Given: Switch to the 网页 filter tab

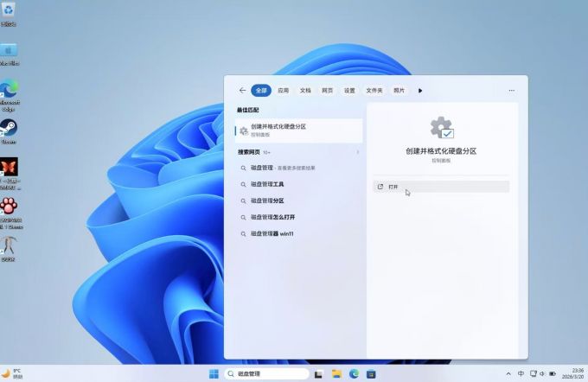Looking at the screenshot, I should [x=328, y=91].
